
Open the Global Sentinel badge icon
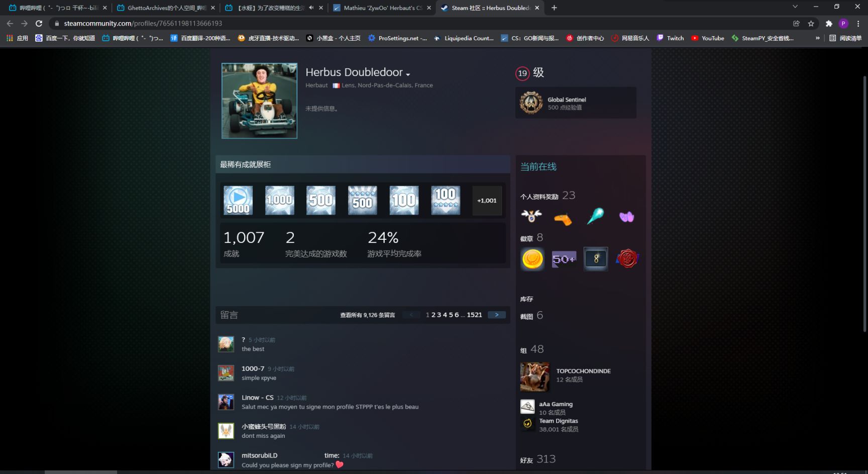(x=531, y=103)
